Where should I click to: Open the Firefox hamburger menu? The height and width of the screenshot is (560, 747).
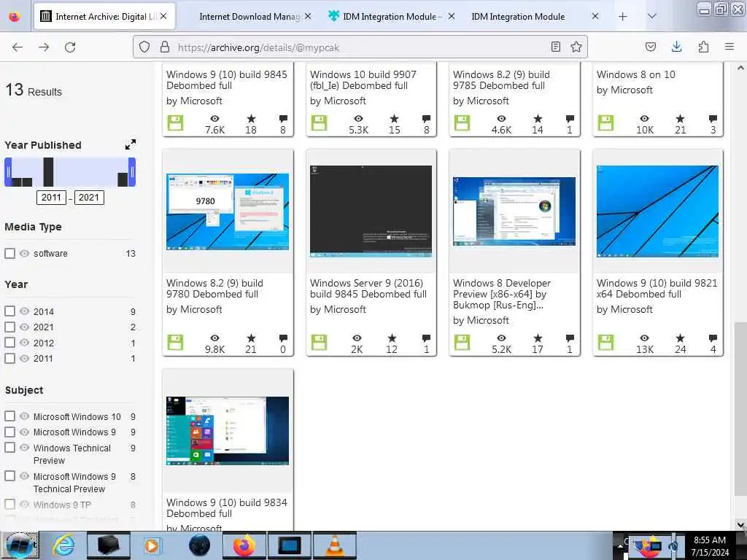(x=729, y=47)
